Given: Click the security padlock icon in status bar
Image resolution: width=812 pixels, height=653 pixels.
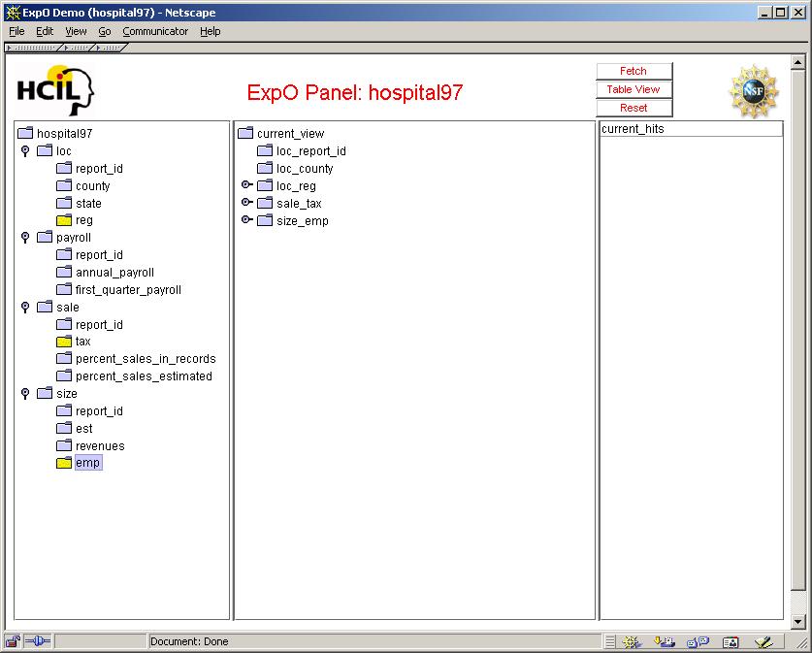Looking at the screenshot, I should click(x=14, y=641).
